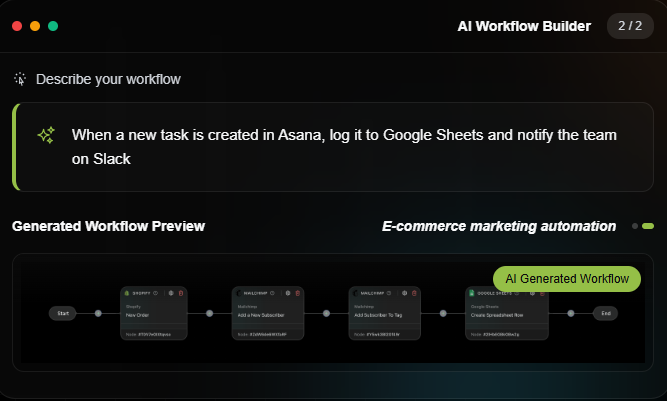
Task: Click Mailchimp logo on Add a New Subscriber node
Action: [x=239, y=293]
